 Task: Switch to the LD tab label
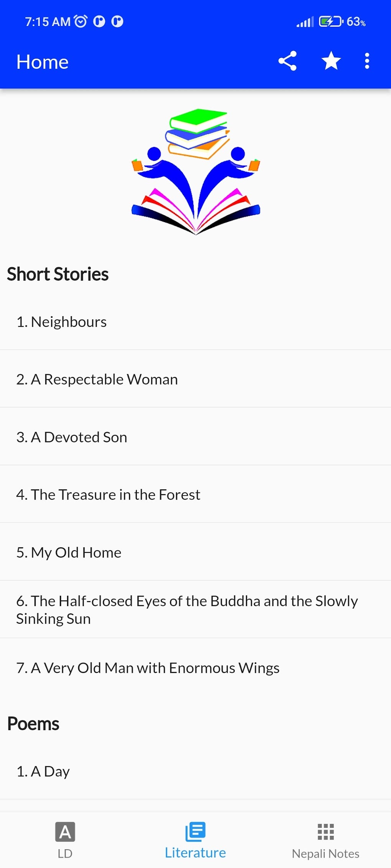[x=65, y=853]
